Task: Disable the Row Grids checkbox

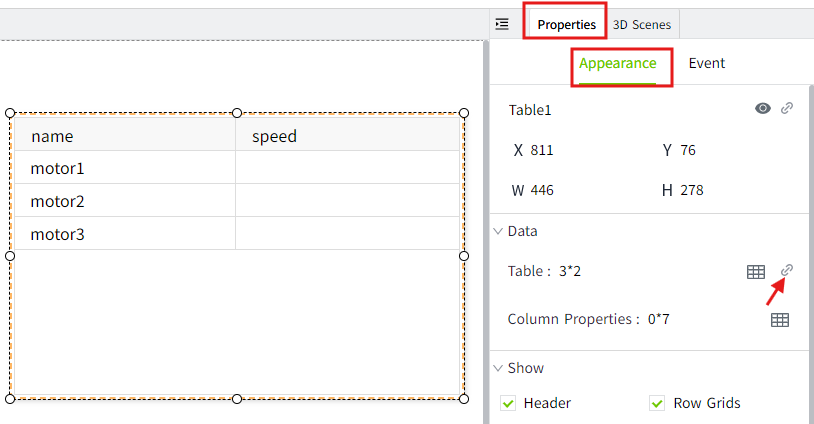Action: pyautogui.click(x=657, y=403)
